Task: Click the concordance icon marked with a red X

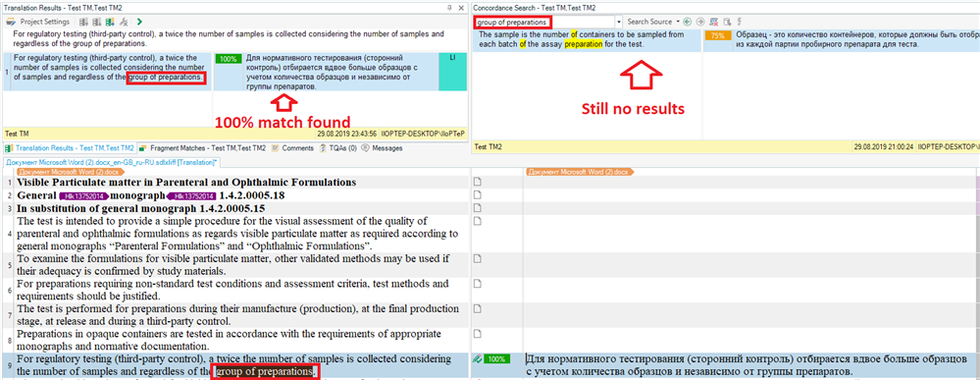Action: (x=714, y=22)
